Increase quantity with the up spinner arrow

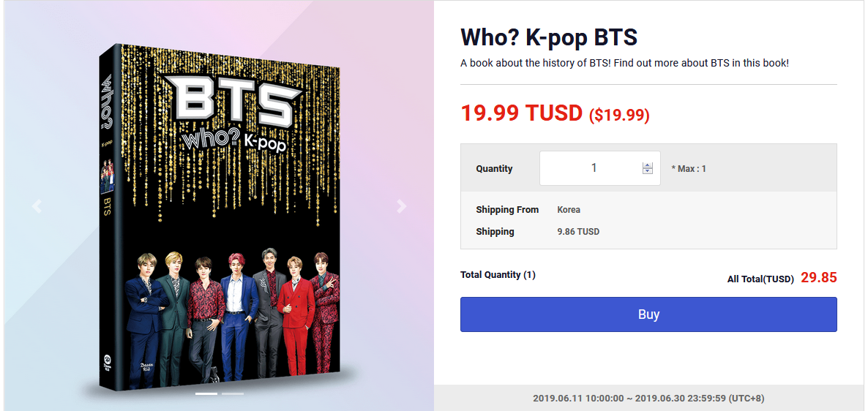(x=647, y=165)
